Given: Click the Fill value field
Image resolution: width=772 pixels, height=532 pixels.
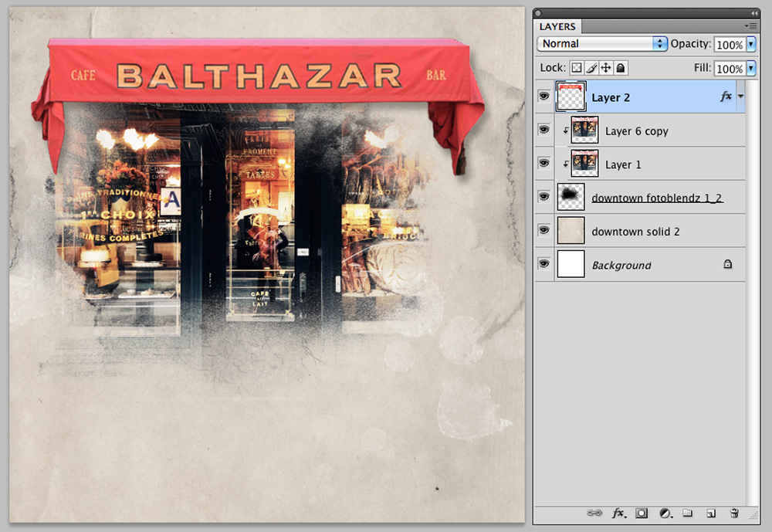Looking at the screenshot, I should pos(730,69).
